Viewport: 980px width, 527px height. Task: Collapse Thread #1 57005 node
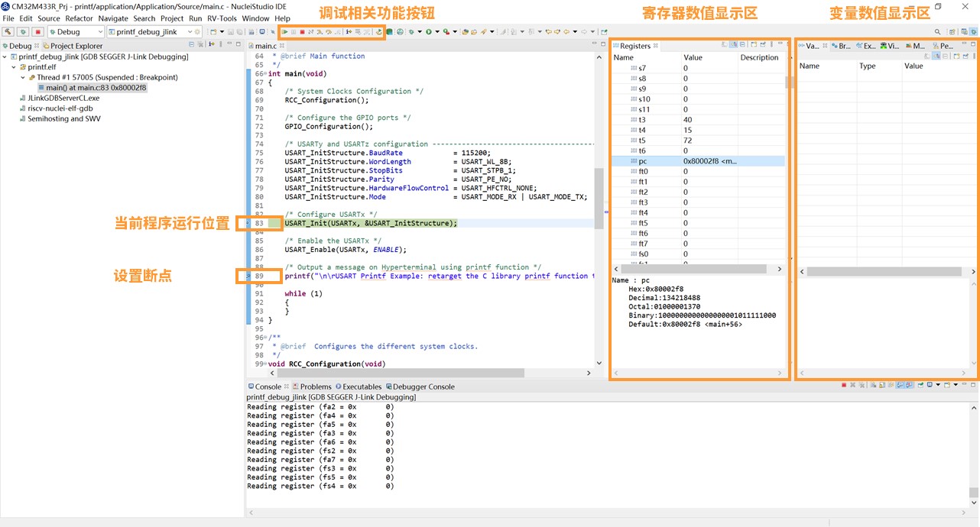(22, 77)
